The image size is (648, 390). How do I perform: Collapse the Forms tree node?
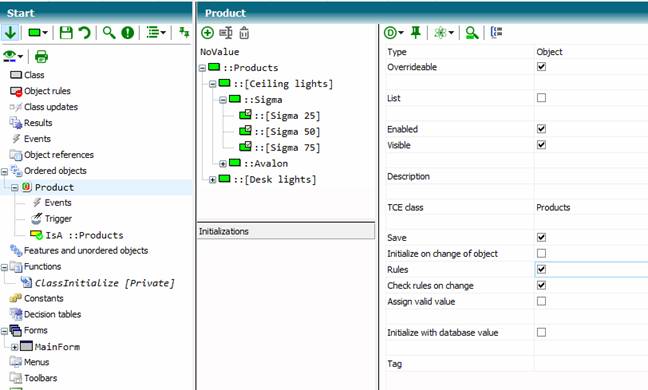(4, 331)
